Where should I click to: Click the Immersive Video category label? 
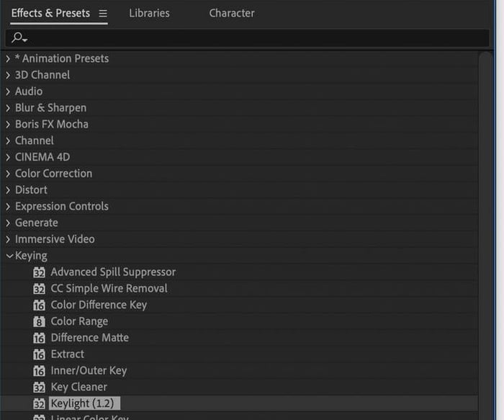pos(55,239)
